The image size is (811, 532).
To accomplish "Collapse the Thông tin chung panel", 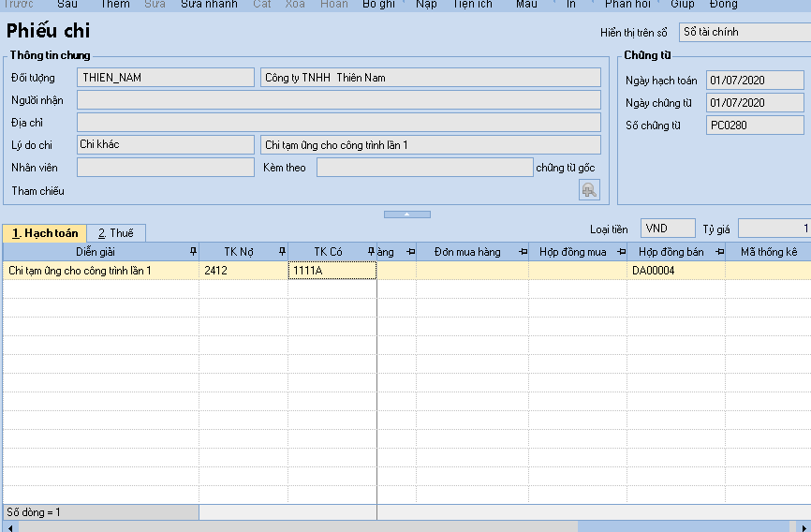I will (x=406, y=214).
